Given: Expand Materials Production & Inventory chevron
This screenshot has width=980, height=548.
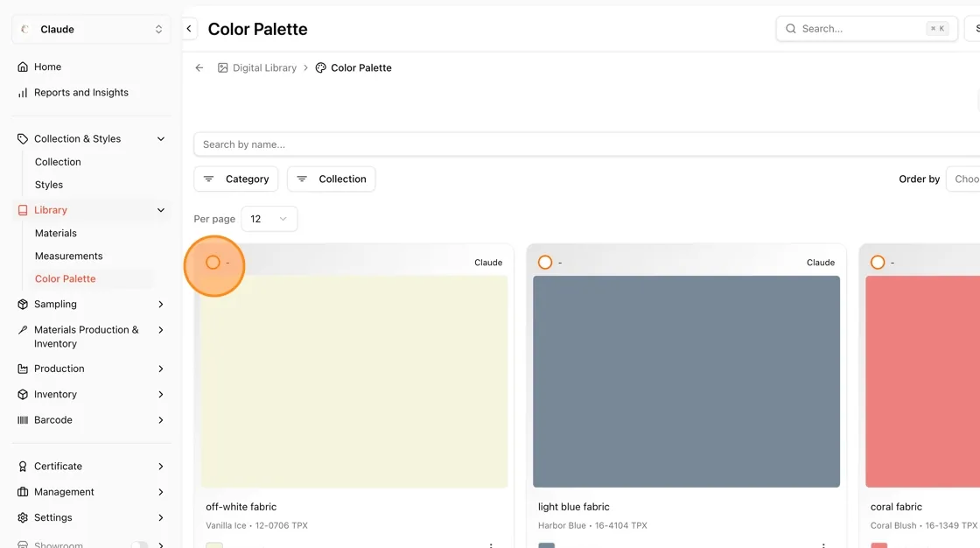Looking at the screenshot, I should point(161,330).
